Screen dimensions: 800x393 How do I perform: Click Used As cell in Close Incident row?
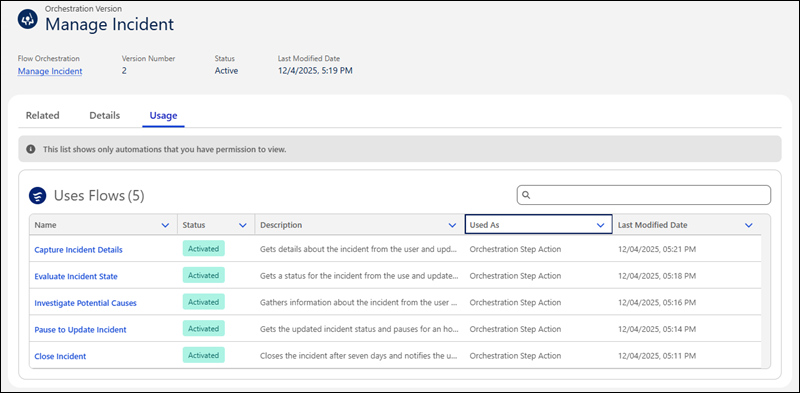[515, 356]
